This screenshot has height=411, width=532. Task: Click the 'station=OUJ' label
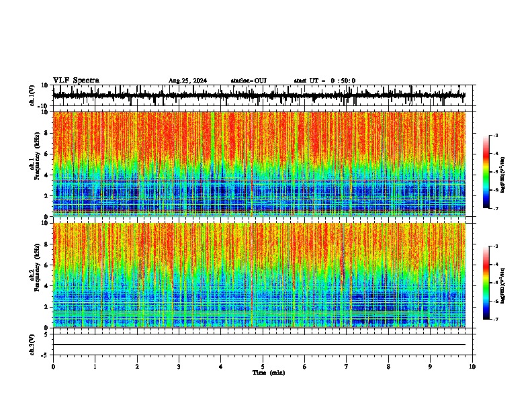click(x=249, y=81)
